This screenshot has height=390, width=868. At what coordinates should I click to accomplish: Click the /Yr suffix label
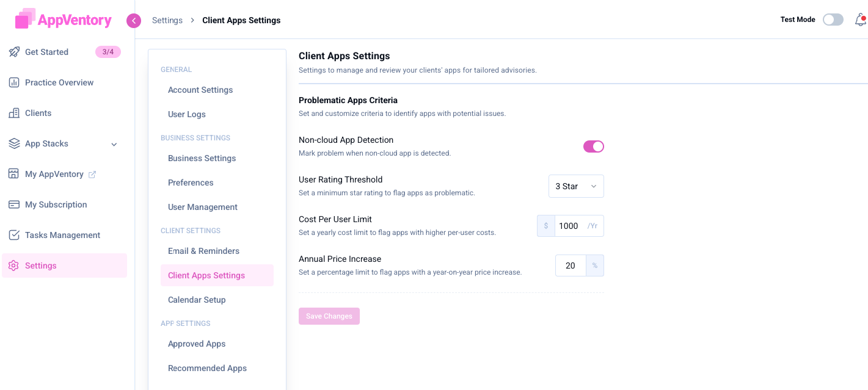click(x=593, y=226)
